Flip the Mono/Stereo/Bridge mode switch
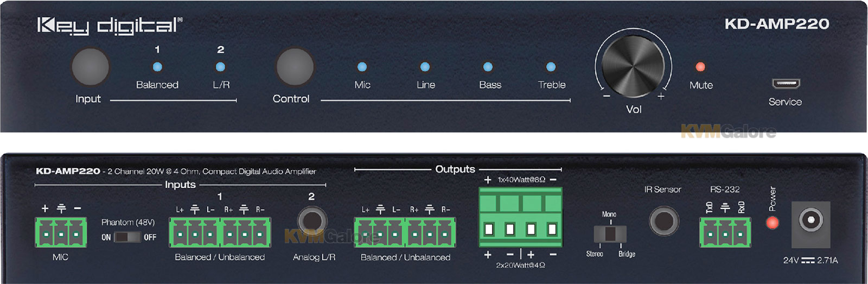Image resolution: width=868 pixels, height=284 pixels. [610, 234]
